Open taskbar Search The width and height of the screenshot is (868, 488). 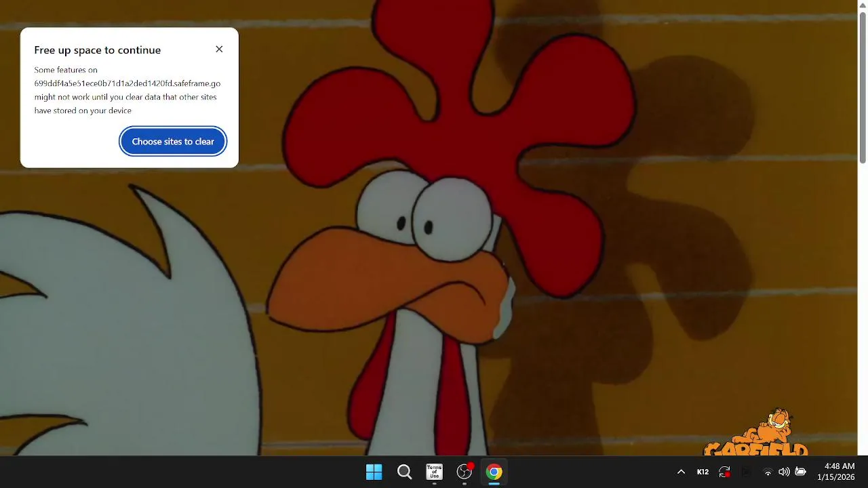point(404,472)
